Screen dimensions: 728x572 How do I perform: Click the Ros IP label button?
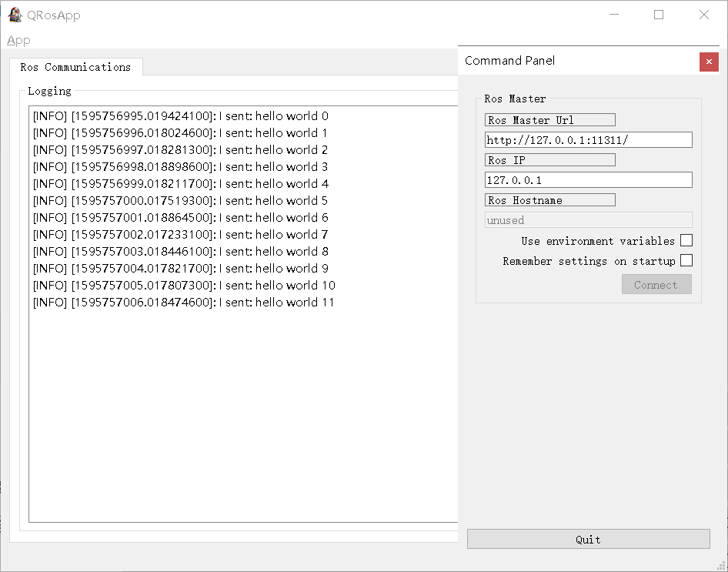[549, 159]
